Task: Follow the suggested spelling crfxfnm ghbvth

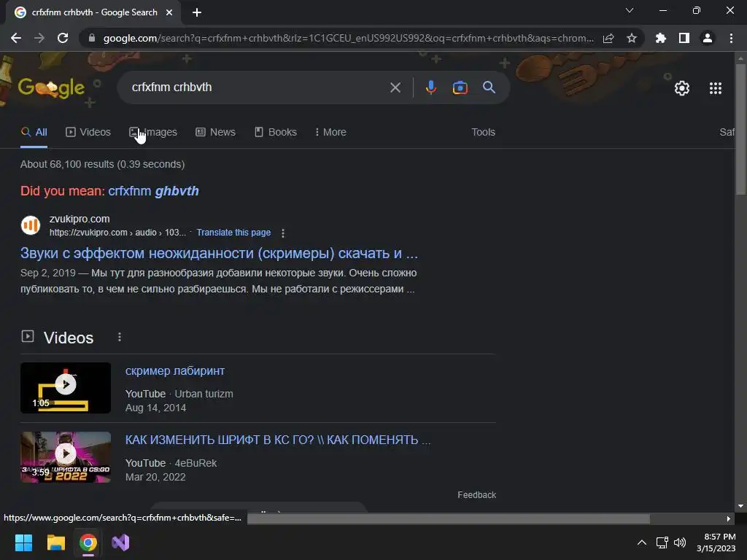Action: tap(153, 191)
